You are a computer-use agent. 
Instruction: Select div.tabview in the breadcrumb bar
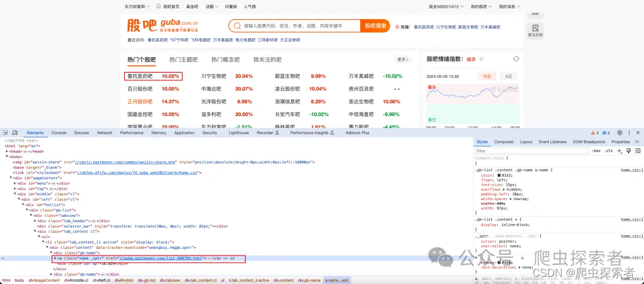pyautogui.click(x=170, y=280)
